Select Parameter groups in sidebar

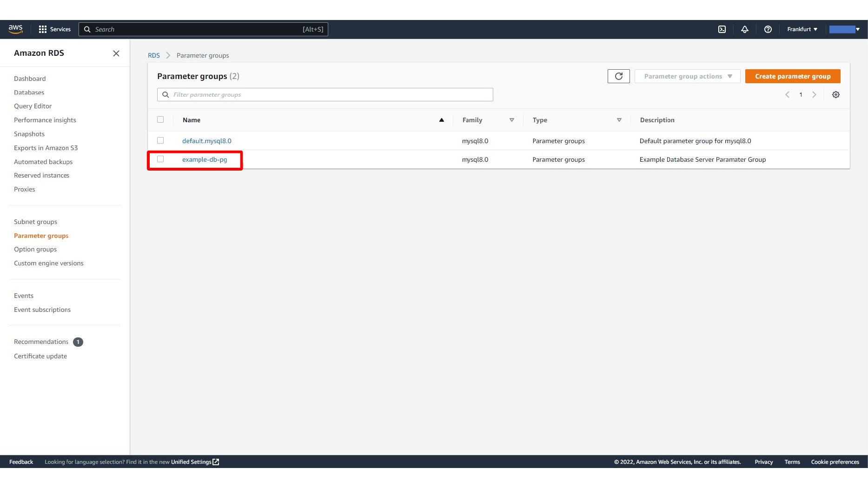pyautogui.click(x=41, y=236)
